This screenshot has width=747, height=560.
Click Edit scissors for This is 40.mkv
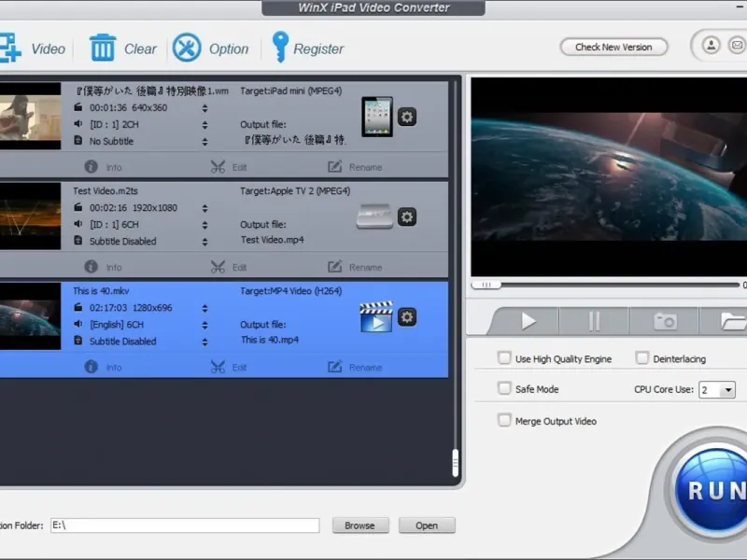[x=218, y=367]
